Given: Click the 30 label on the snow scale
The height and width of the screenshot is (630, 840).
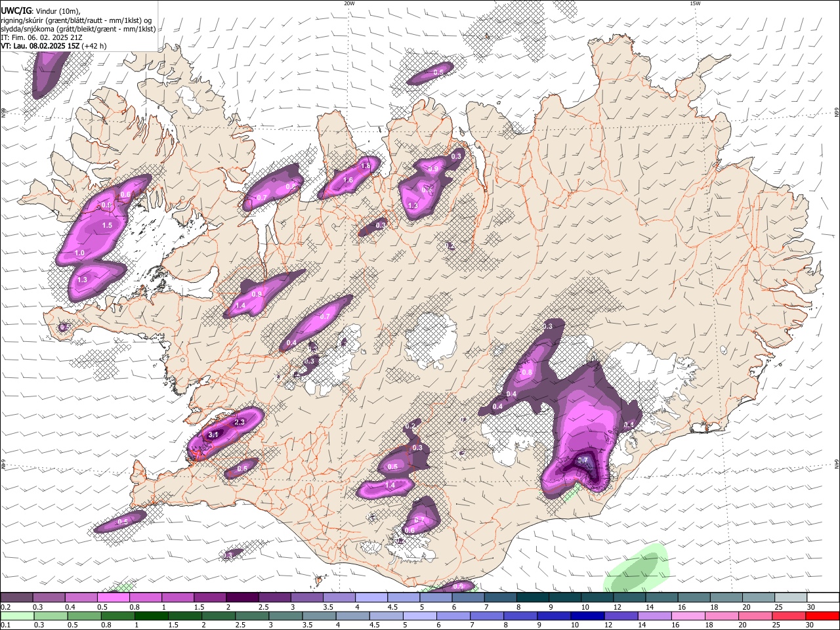Looking at the screenshot, I should pos(811,607).
